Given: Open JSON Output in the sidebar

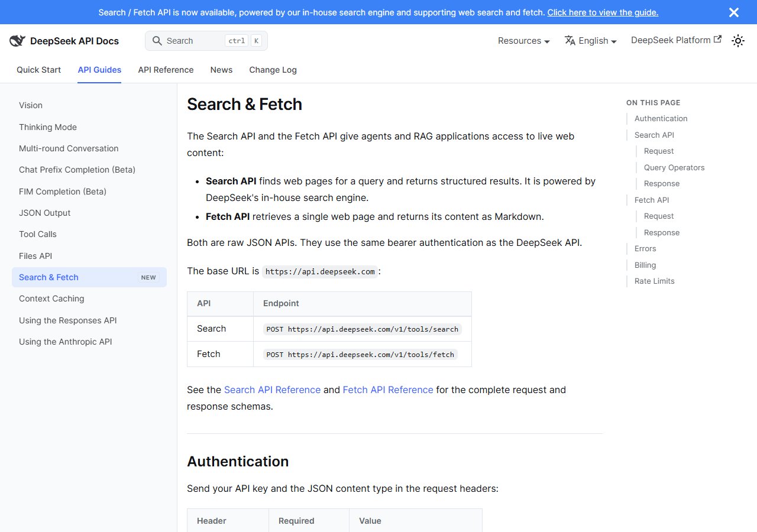Looking at the screenshot, I should pos(89,213).
